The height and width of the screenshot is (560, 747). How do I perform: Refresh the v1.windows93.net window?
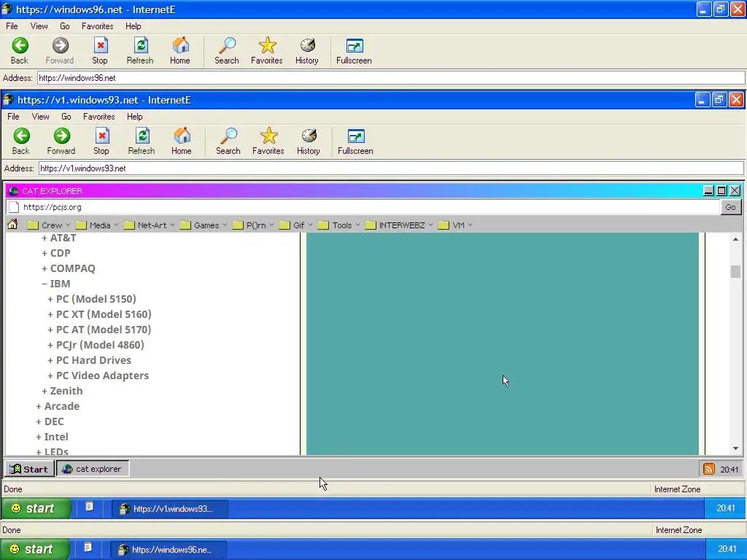142,141
